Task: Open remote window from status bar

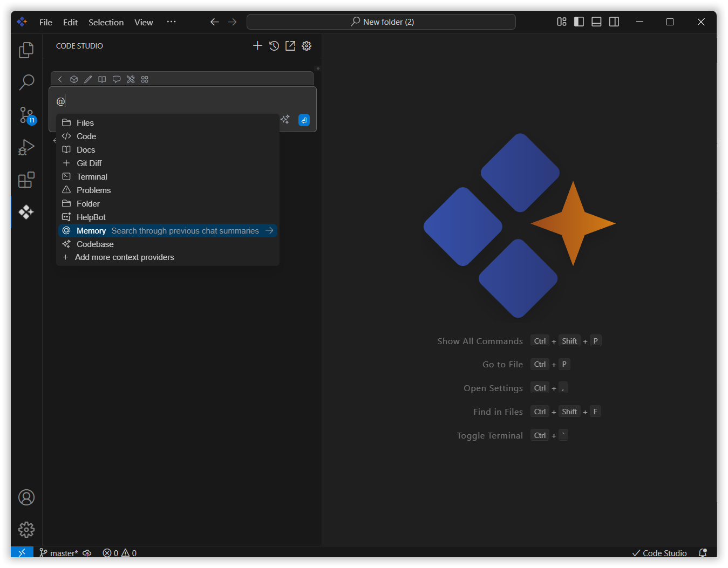Action: point(22,552)
